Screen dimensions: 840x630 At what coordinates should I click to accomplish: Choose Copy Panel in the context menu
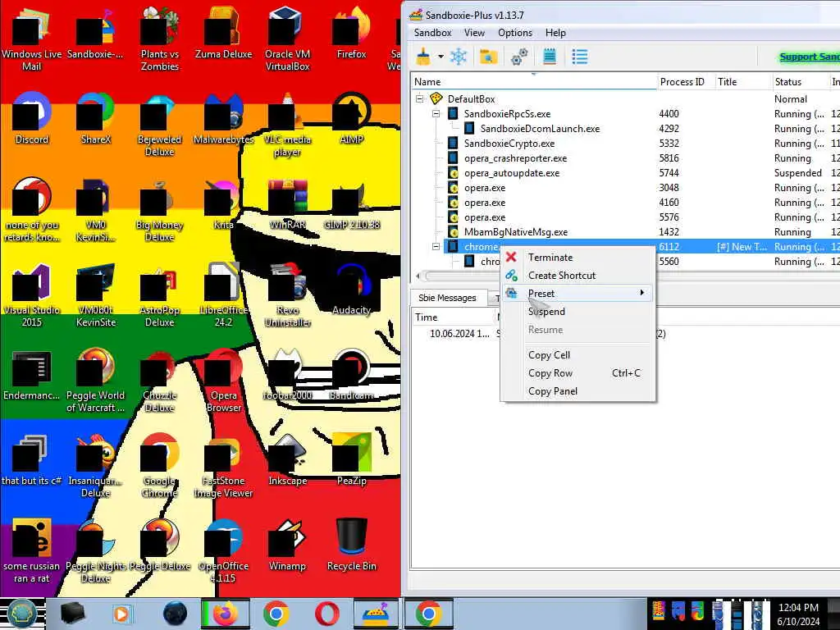[577, 391]
